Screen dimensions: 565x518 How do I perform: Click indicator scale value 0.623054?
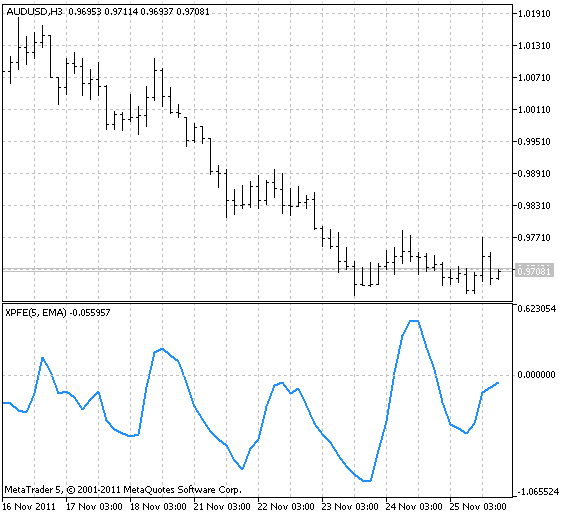(537, 309)
